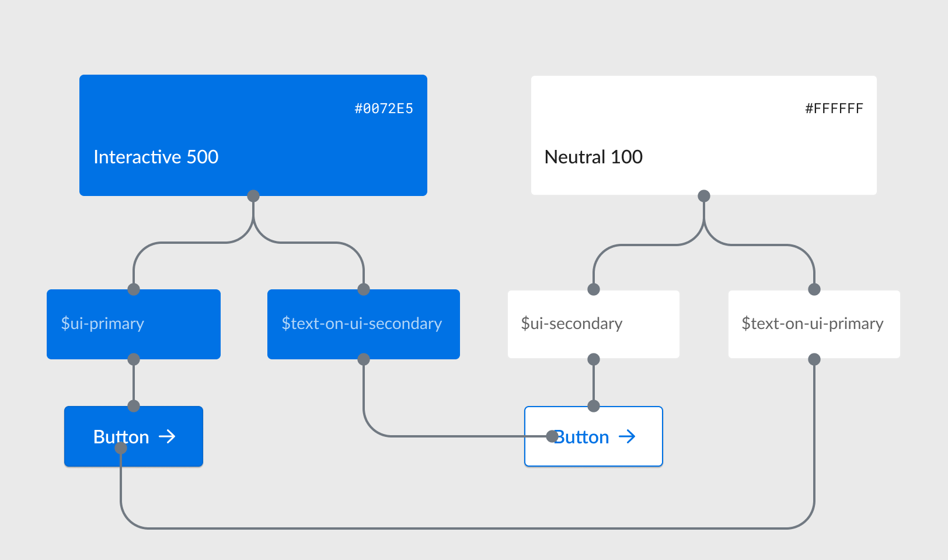Screen dimensions: 948x560
Task: Click the #0072E5 hex code label
Action: 384,108
